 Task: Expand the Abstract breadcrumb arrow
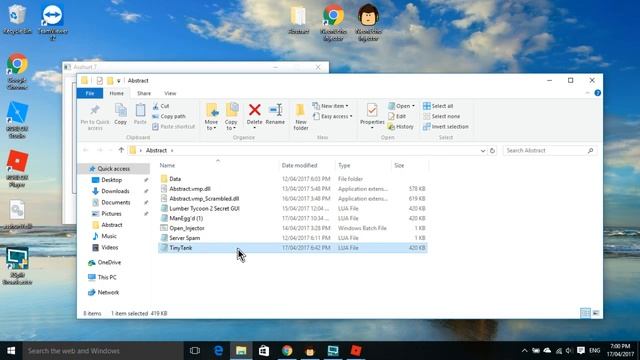click(x=172, y=151)
